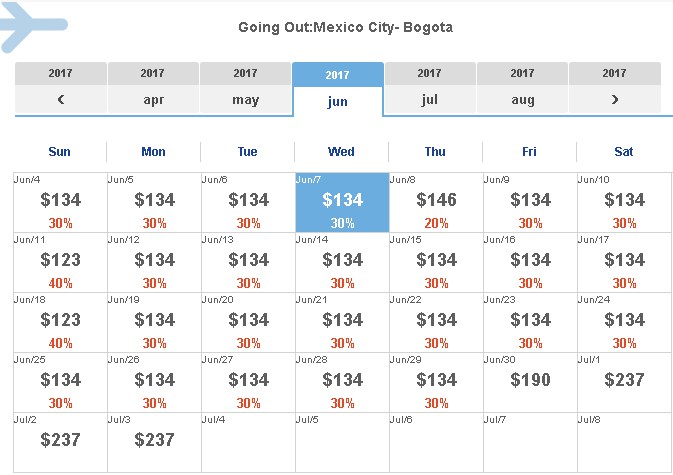Click the empty Jul/5 date cell
Screen dimensions: 673x475
tap(342, 443)
